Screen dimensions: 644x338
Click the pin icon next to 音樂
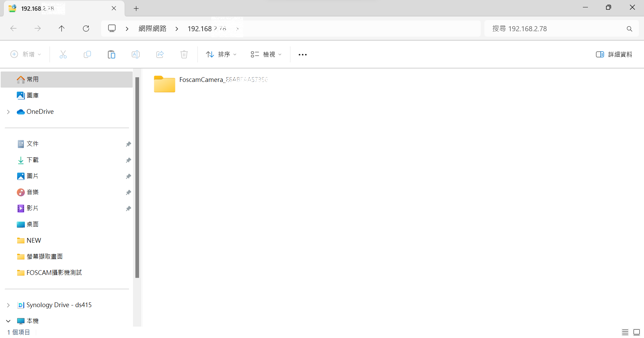(x=128, y=192)
